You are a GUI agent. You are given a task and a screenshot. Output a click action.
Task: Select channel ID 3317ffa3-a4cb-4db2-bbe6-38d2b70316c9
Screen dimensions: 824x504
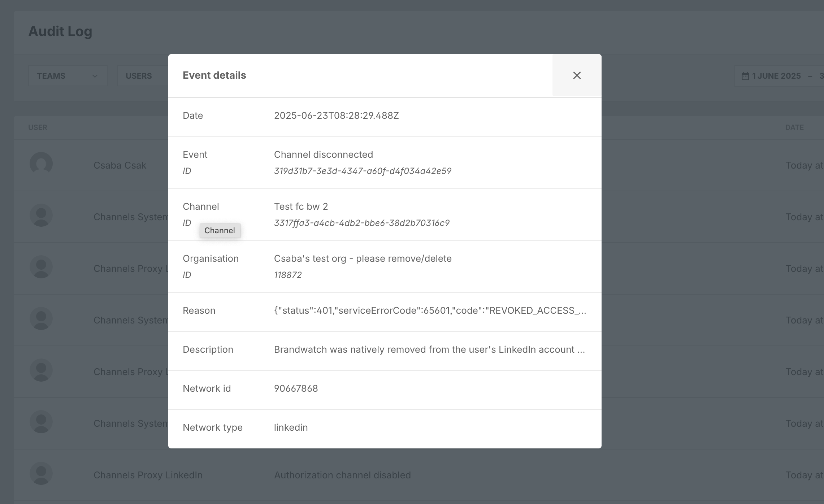(362, 223)
